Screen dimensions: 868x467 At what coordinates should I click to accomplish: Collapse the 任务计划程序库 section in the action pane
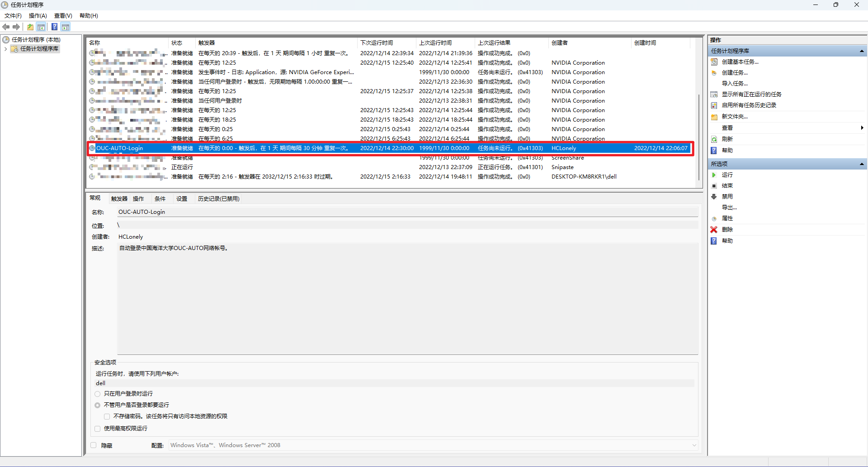tap(862, 51)
